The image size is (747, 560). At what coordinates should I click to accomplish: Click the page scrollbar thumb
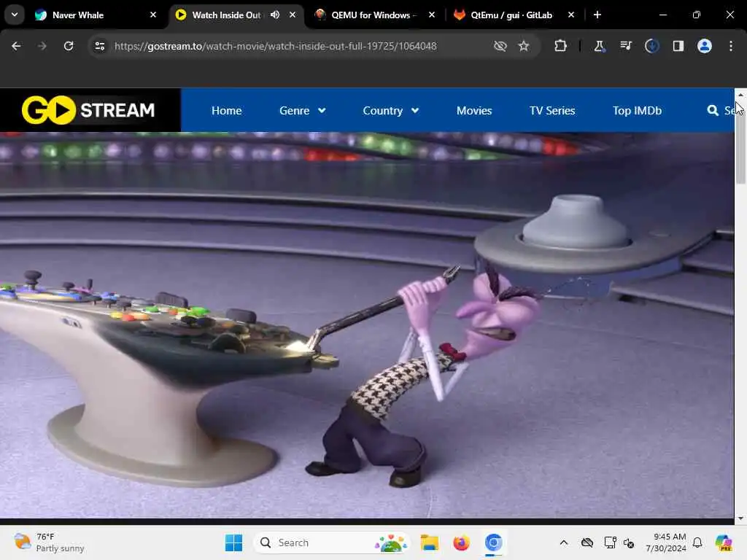(x=740, y=142)
